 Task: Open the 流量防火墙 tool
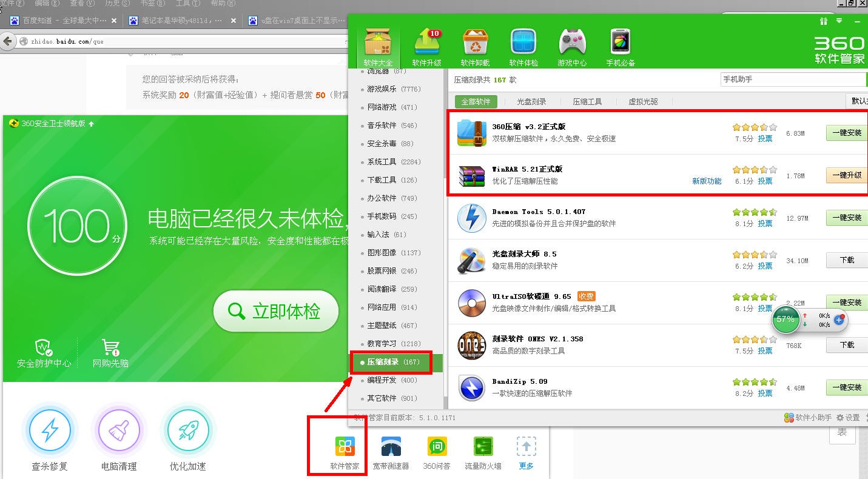click(483, 453)
